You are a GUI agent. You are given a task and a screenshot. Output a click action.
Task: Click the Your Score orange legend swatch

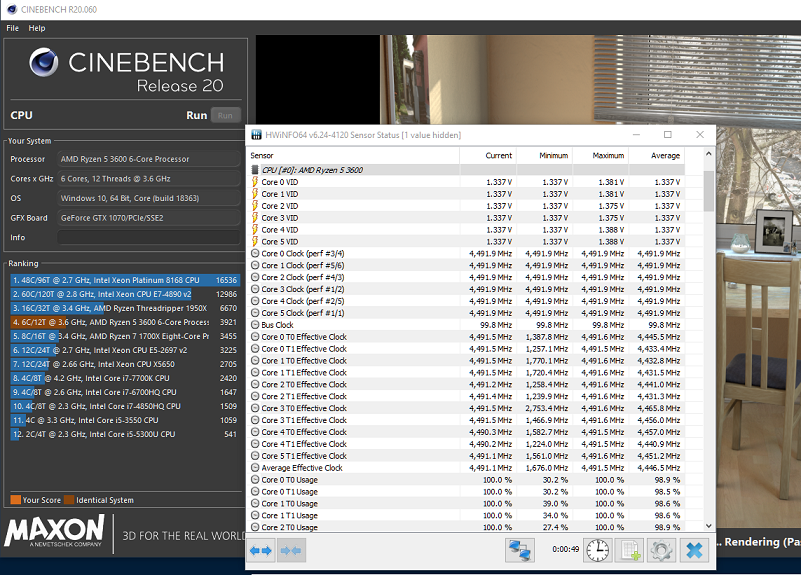(15, 500)
